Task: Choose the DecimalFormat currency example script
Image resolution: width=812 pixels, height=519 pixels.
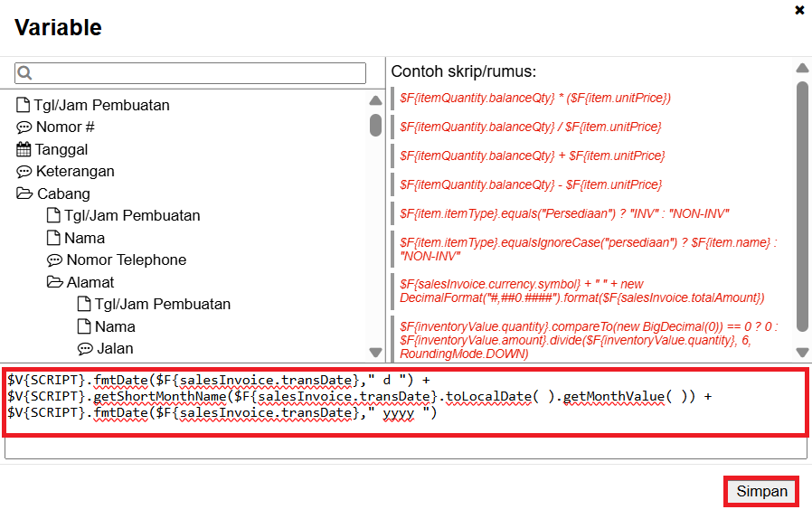Action: click(x=582, y=290)
